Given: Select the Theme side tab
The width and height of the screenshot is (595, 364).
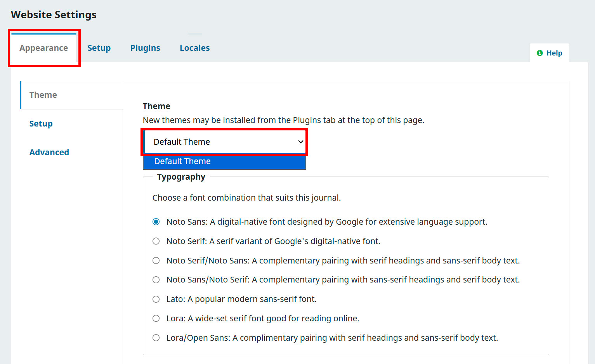Looking at the screenshot, I should pos(43,95).
